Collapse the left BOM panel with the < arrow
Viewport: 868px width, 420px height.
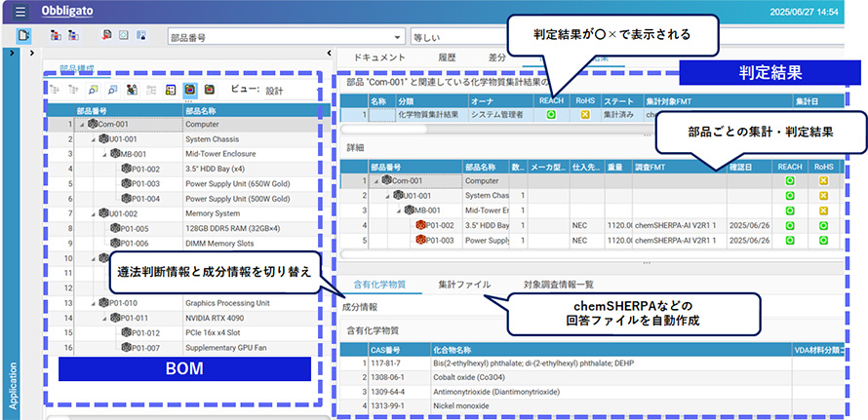[330, 52]
